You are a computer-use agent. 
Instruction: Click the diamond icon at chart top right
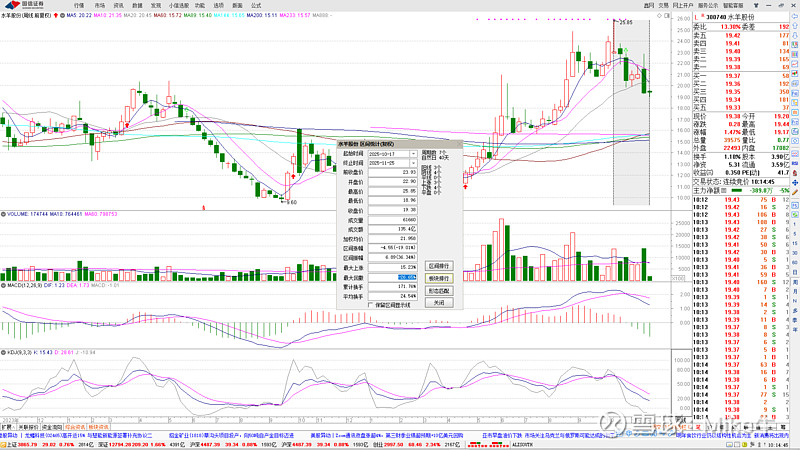click(659, 16)
